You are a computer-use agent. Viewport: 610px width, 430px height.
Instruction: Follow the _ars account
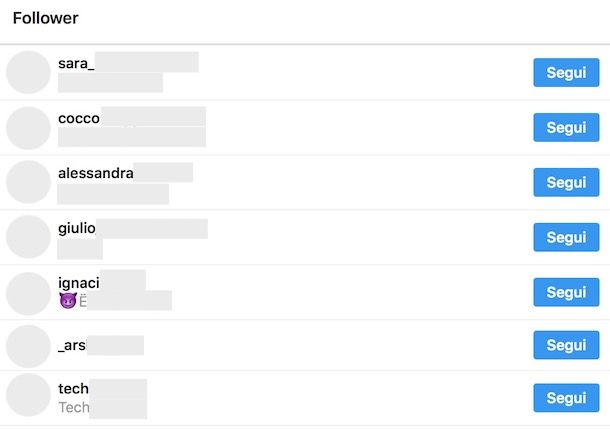[566, 345]
